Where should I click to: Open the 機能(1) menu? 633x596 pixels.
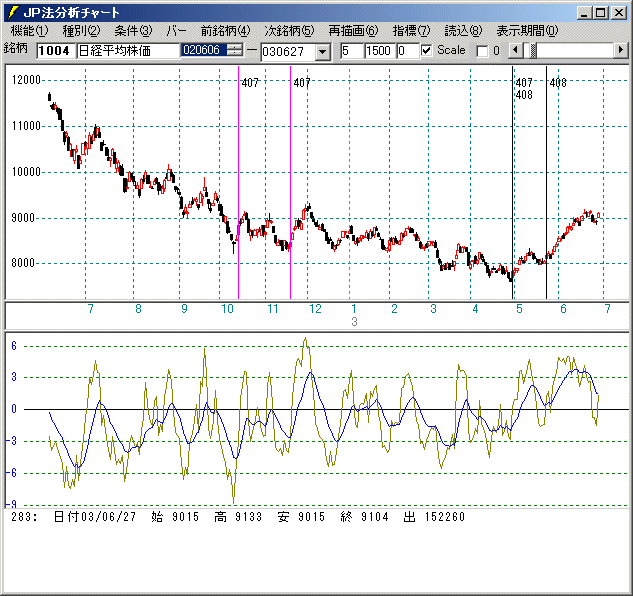click(x=29, y=31)
